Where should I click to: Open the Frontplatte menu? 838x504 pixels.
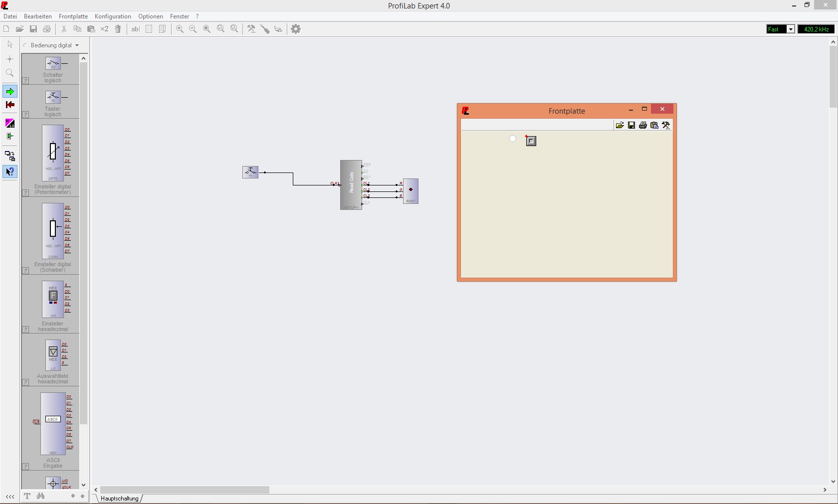(x=73, y=16)
